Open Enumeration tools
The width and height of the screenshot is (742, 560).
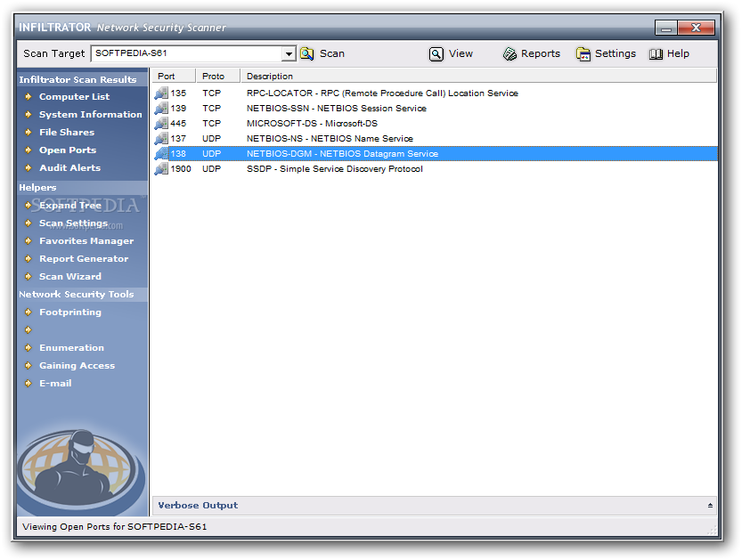coord(71,347)
